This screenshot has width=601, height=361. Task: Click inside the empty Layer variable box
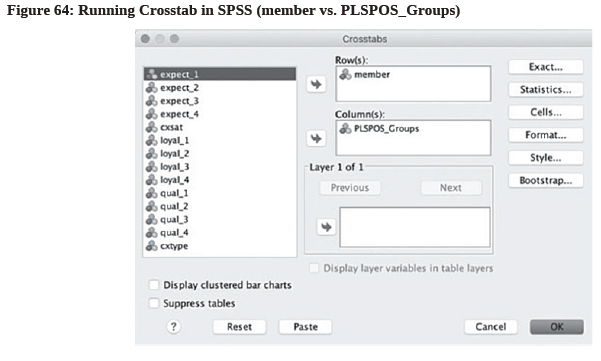pos(414,227)
